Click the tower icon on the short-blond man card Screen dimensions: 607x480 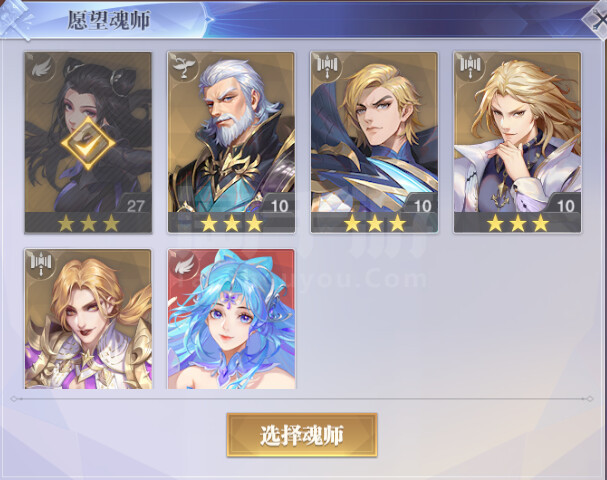[327, 67]
